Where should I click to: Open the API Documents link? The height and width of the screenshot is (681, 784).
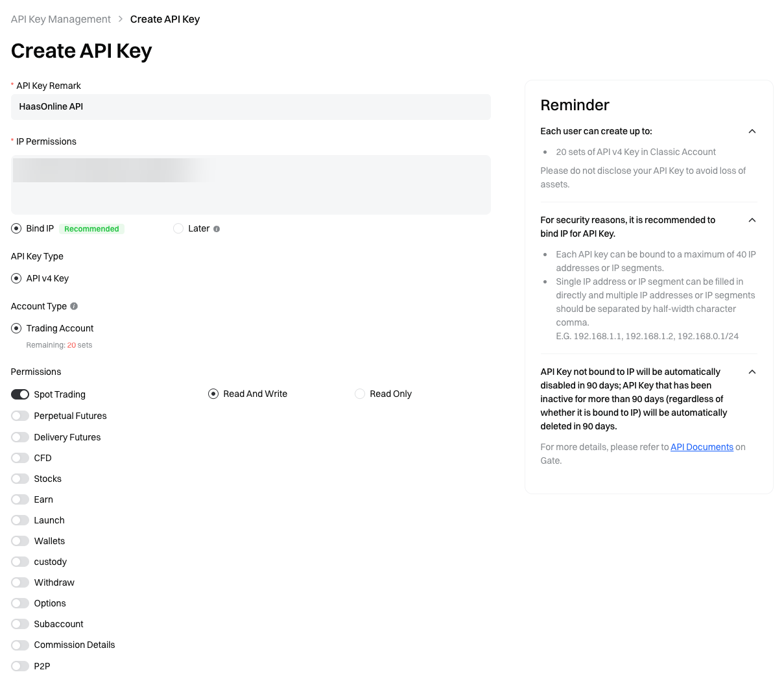pos(702,447)
